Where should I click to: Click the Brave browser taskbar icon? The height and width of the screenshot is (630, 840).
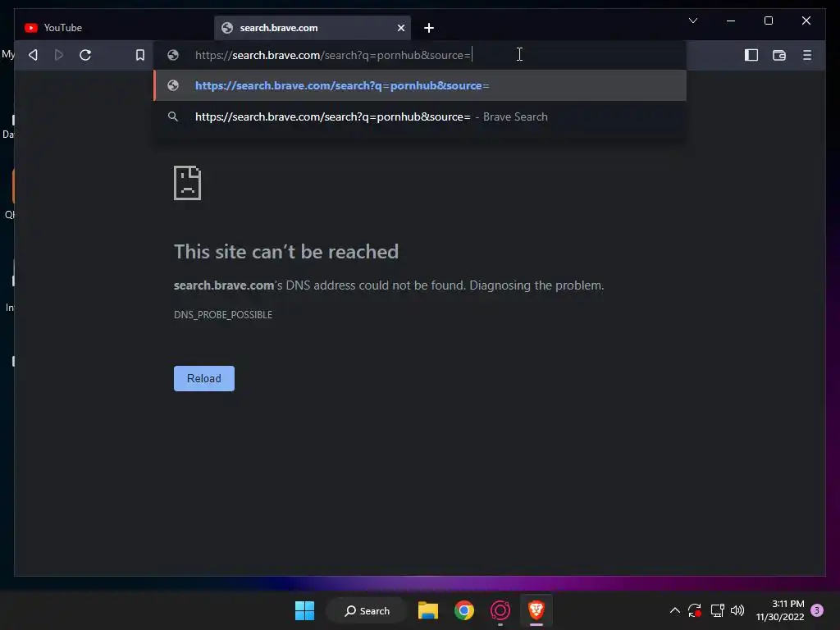pyautogui.click(x=536, y=610)
